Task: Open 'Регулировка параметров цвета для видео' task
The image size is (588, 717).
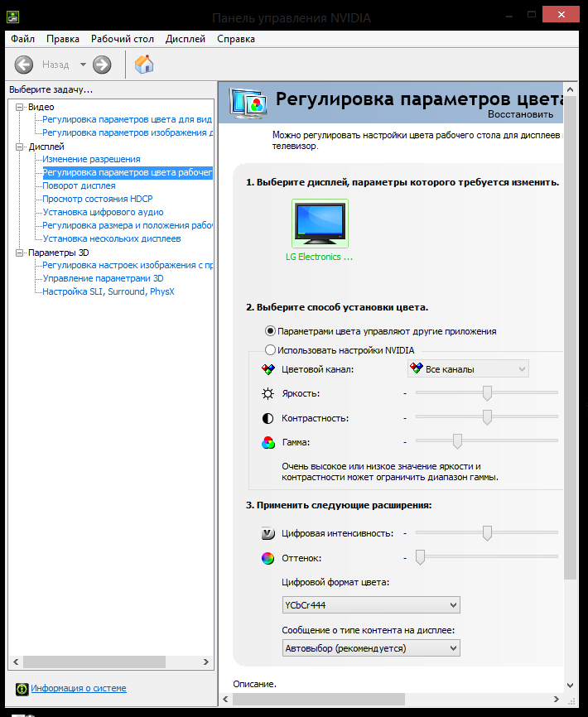Action: 127,119
